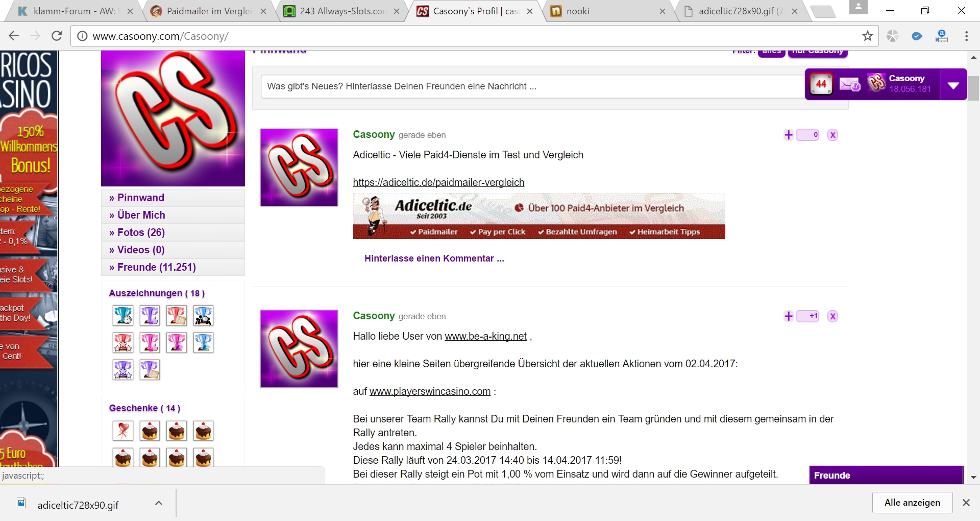Close the downloads bar
This screenshot has height=521, width=980.
966,503
